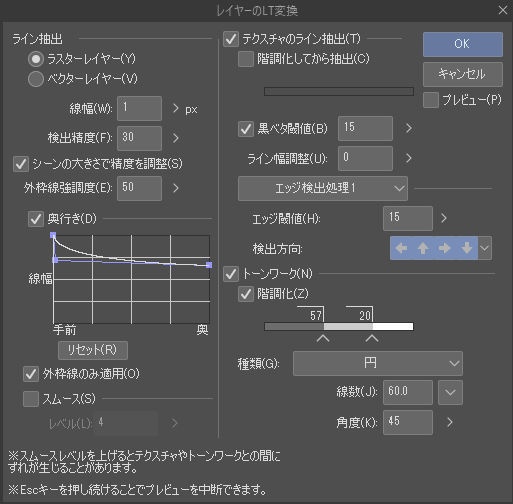Open 角度(K) slider arrow
The height and width of the screenshot is (504, 513).
(x=450, y=422)
